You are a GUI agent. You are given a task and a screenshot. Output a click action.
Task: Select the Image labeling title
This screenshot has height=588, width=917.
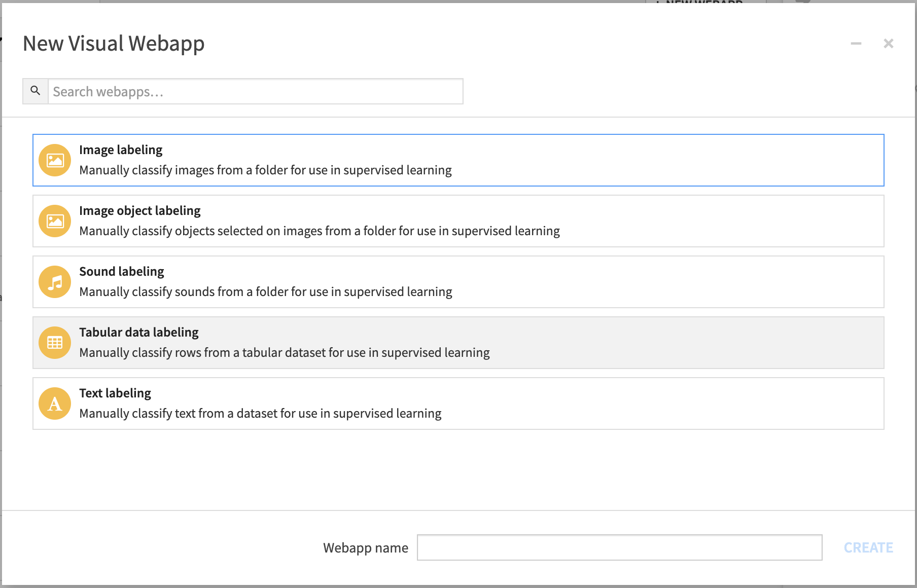[x=121, y=150]
